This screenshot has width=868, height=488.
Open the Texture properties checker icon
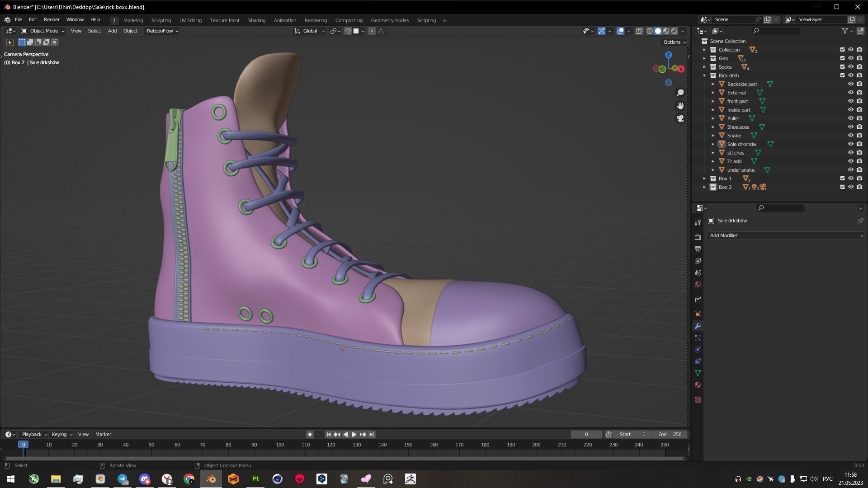pyautogui.click(x=698, y=400)
